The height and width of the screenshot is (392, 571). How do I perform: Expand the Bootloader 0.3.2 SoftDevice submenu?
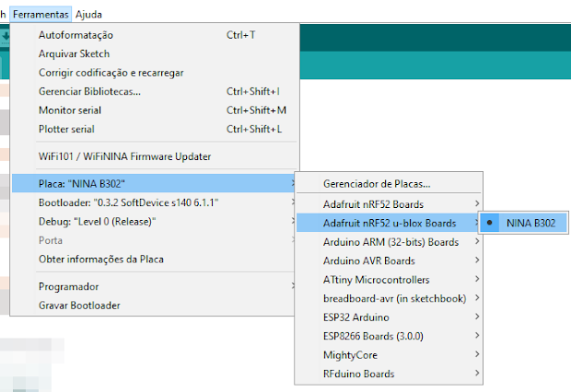pyautogui.click(x=153, y=202)
